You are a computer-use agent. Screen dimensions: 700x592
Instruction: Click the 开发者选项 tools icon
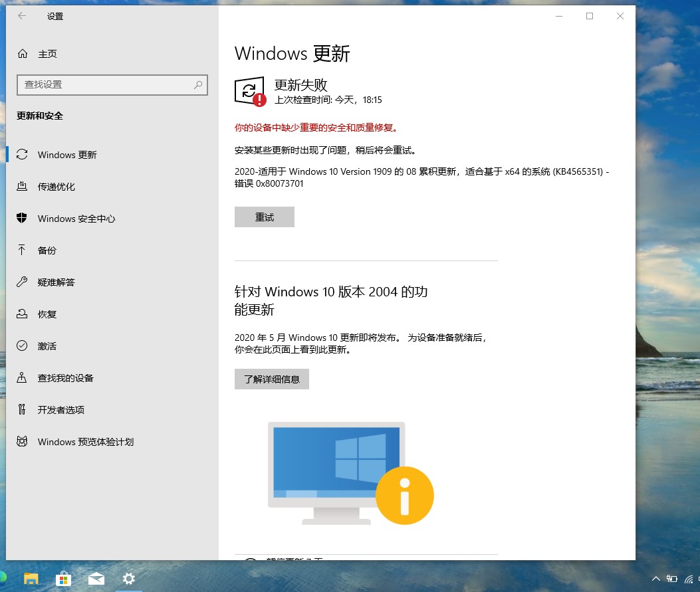click(22, 409)
